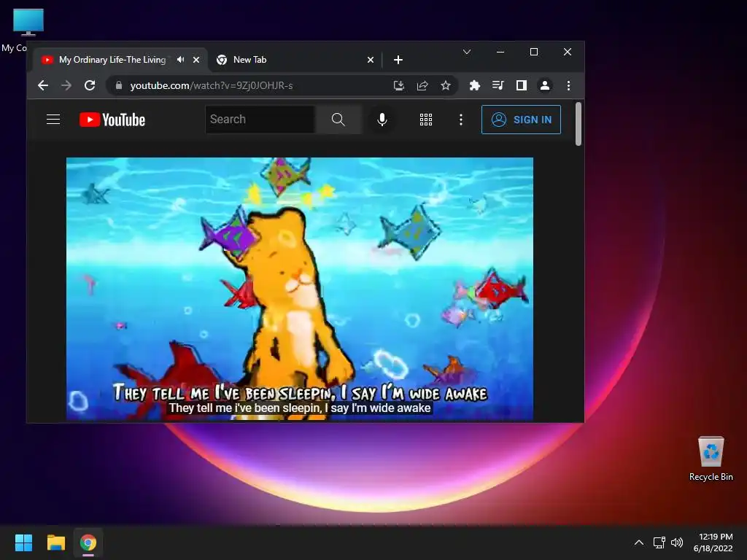The image size is (747, 560).
Task: Open the network icon in the tray
Action: pos(659,542)
